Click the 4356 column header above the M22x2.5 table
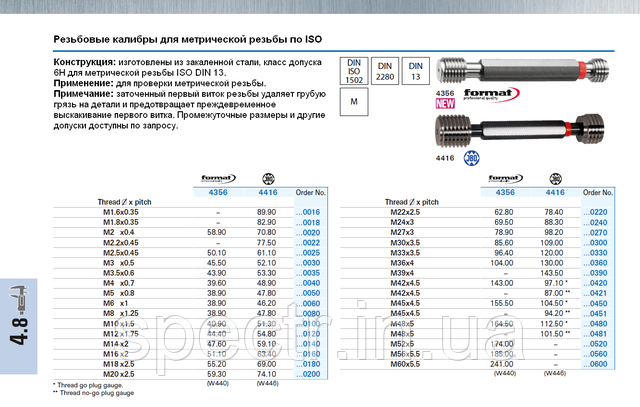Image resolution: width=640 pixels, height=407 pixels. [505, 192]
